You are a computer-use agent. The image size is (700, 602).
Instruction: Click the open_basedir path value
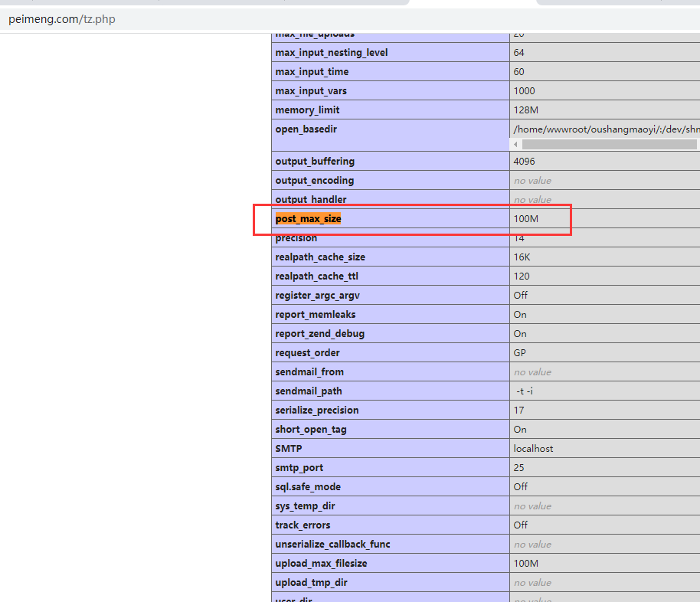pos(605,129)
